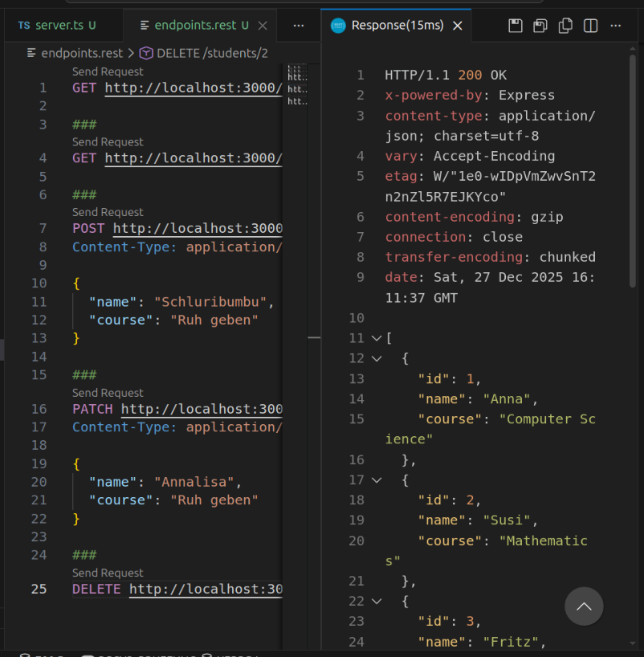Switch to the server.ts tab
This screenshot has width=644, height=657.
(x=56, y=26)
